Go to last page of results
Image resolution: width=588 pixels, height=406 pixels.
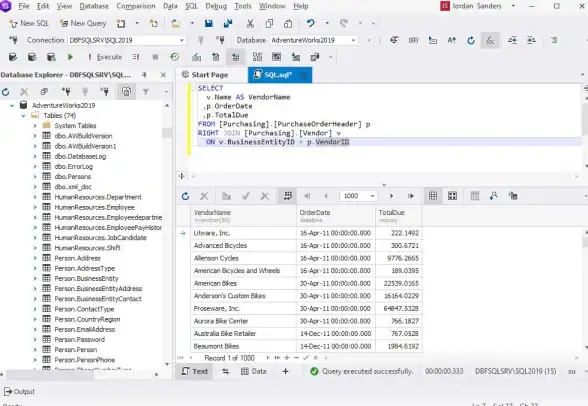(x=411, y=196)
